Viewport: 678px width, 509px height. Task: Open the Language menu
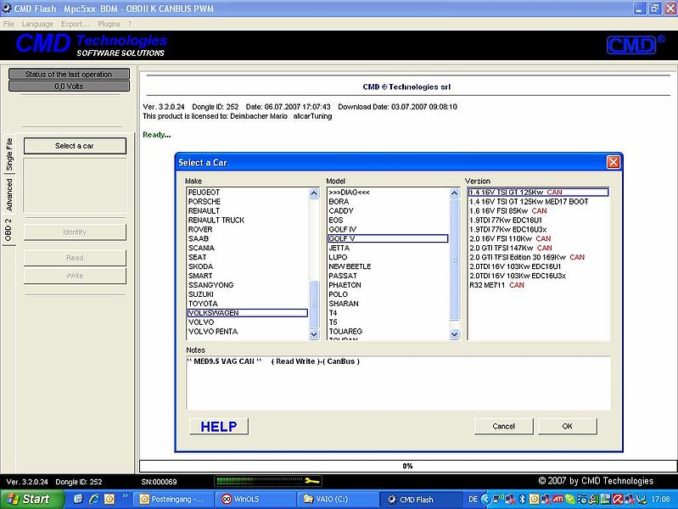coord(38,23)
